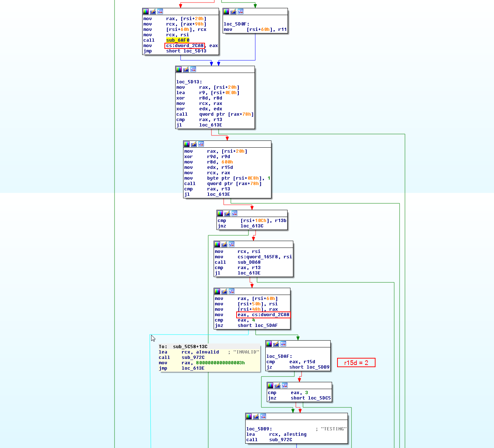Image resolution: width=494 pixels, height=448 pixels.
Task: Click the 8000000000000003h value in the tooltip
Action: point(220,363)
